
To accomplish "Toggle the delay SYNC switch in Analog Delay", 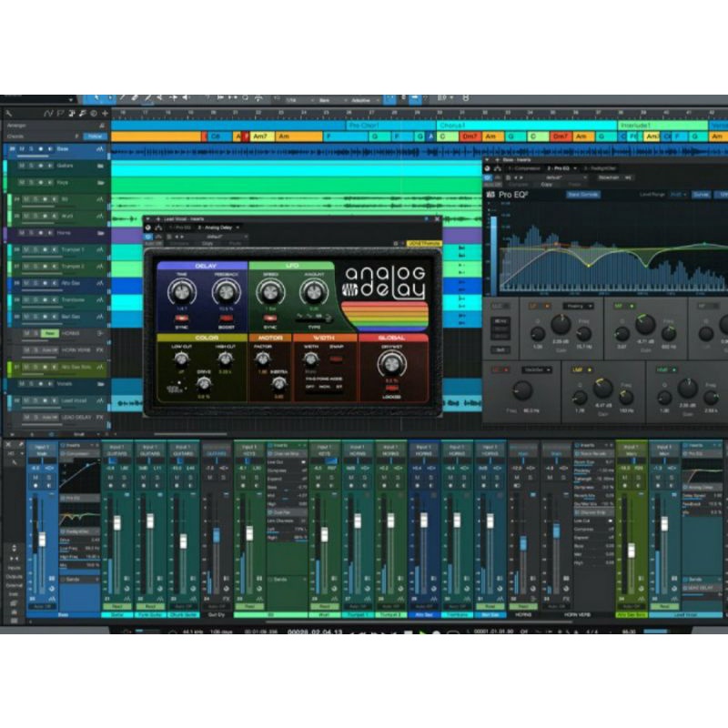I will (x=181, y=318).
